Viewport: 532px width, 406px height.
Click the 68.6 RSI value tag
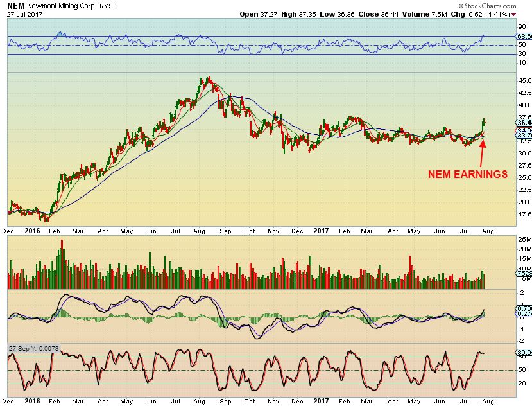(x=524, y=36)
